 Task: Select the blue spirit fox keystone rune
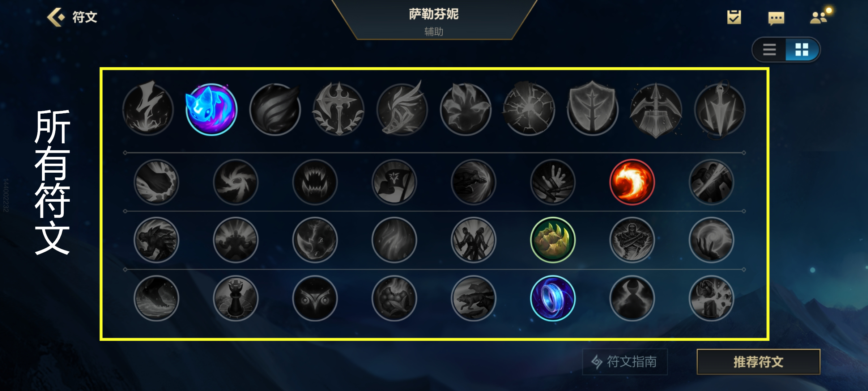(211, 109)
